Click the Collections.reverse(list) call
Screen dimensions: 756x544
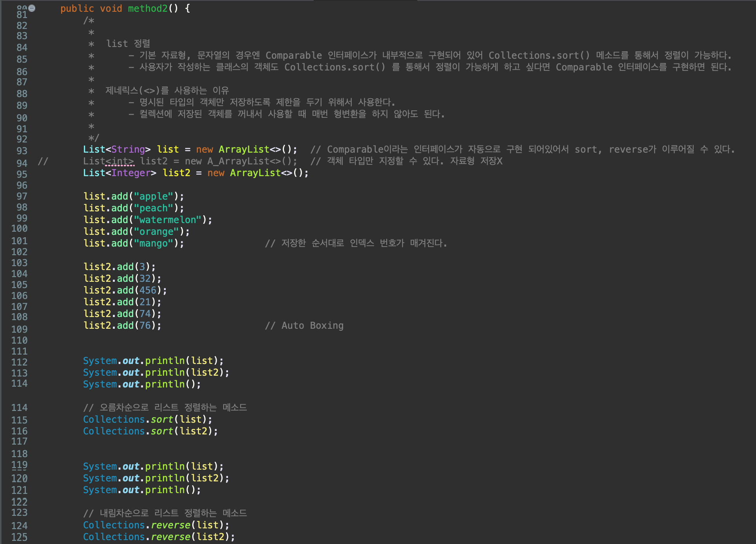156,525
